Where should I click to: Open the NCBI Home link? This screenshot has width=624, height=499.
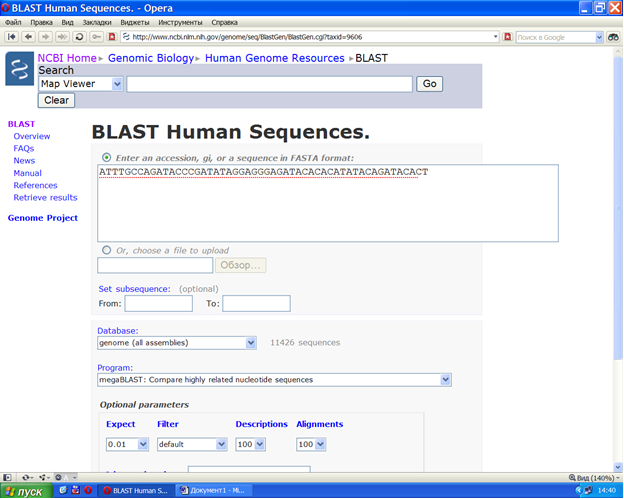point(67,58)
